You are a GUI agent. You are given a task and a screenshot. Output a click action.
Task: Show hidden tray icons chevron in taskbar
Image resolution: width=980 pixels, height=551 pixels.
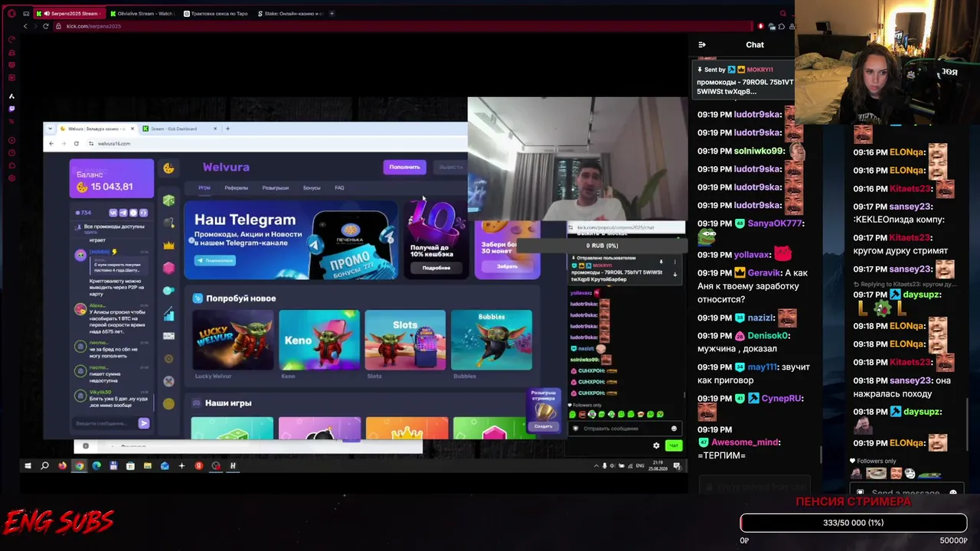pyautogui.click(x=596, y=465)
